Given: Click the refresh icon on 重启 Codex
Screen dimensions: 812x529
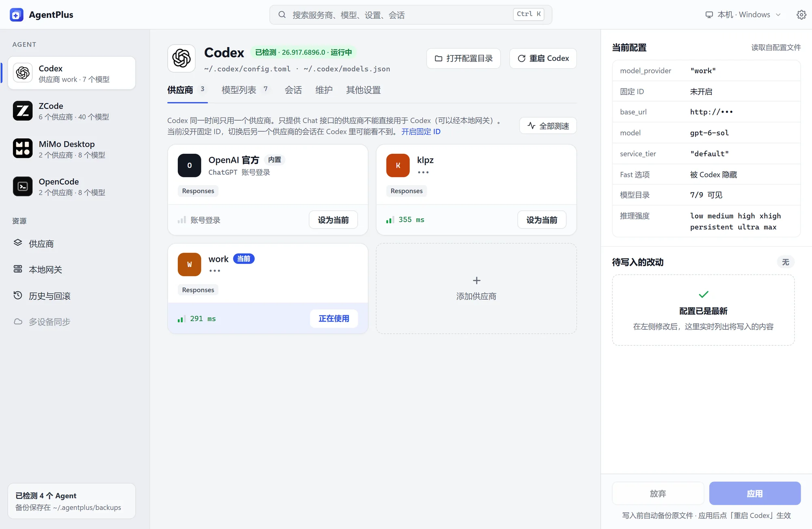Looking at the screenshot, I should (522, 58).
